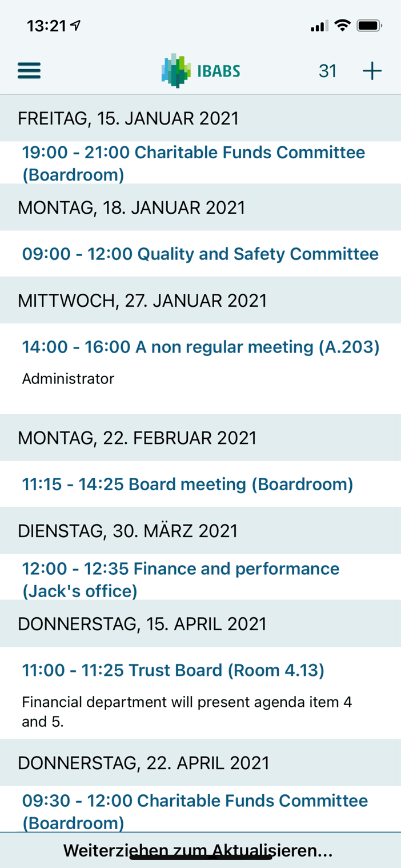Image resolution: width=401 pixels, height=868 pixels.
Task: Open Trust Board (Room 4.13) meeting
Action: [201, 693]
